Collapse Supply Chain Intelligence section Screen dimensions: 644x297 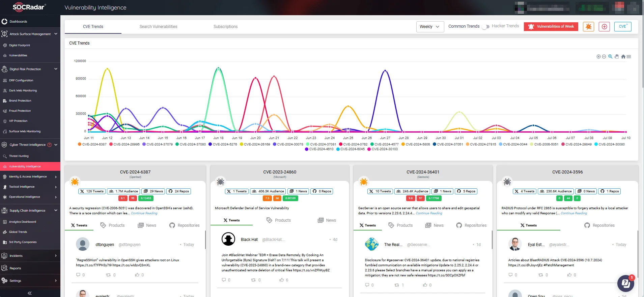coord(56,211)
